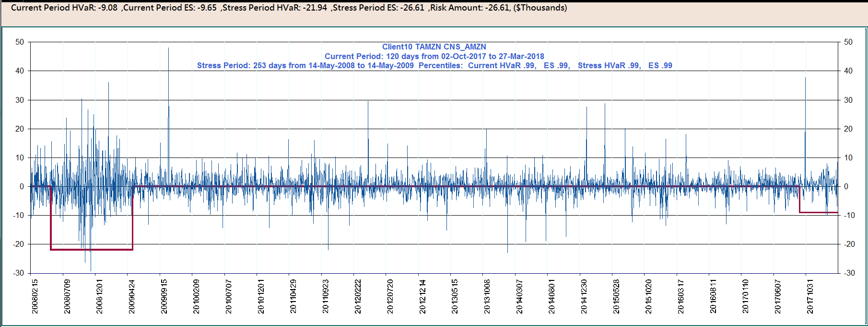Click x-axis date label 20100707
This screenshot has height=327, width=868.
click(229, 297)
